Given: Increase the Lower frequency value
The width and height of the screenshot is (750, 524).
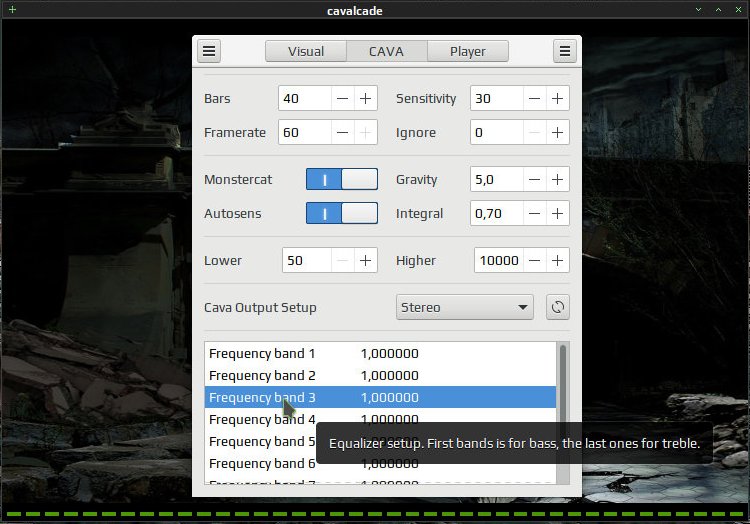Looking at the screenshot, I should (x=365, y=261).
